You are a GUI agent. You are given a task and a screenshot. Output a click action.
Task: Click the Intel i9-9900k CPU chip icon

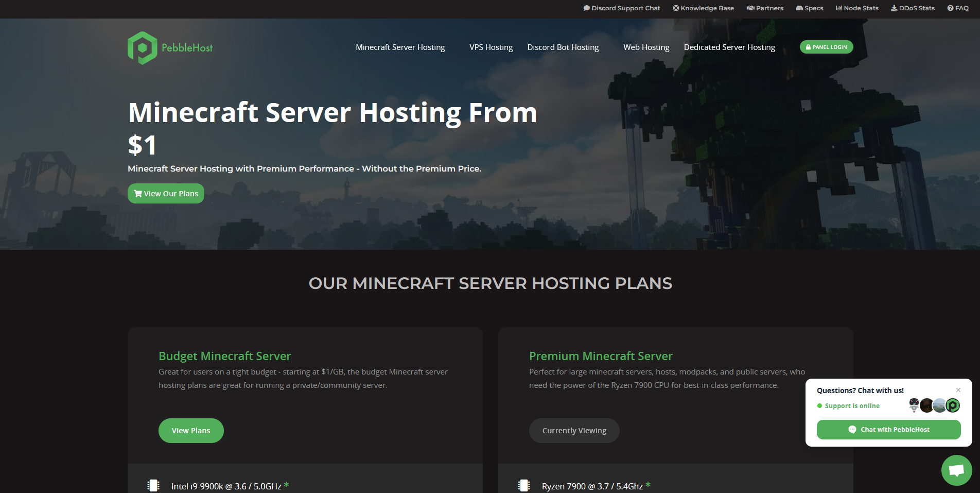pos(153,485)
